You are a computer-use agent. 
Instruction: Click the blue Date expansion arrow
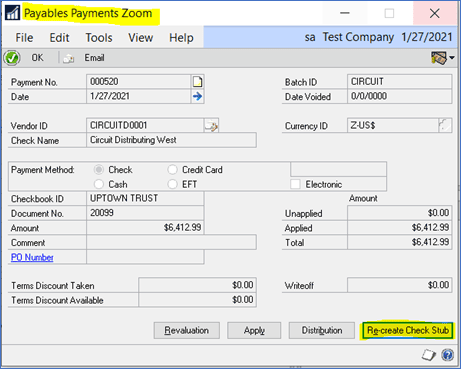(x=197, y=96)
